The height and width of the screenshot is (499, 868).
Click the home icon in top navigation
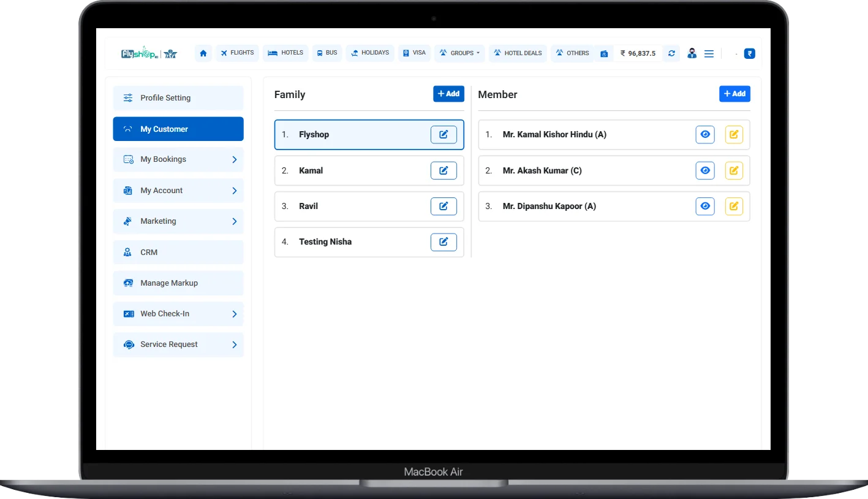pyautogui.click(x=203, y=53)
